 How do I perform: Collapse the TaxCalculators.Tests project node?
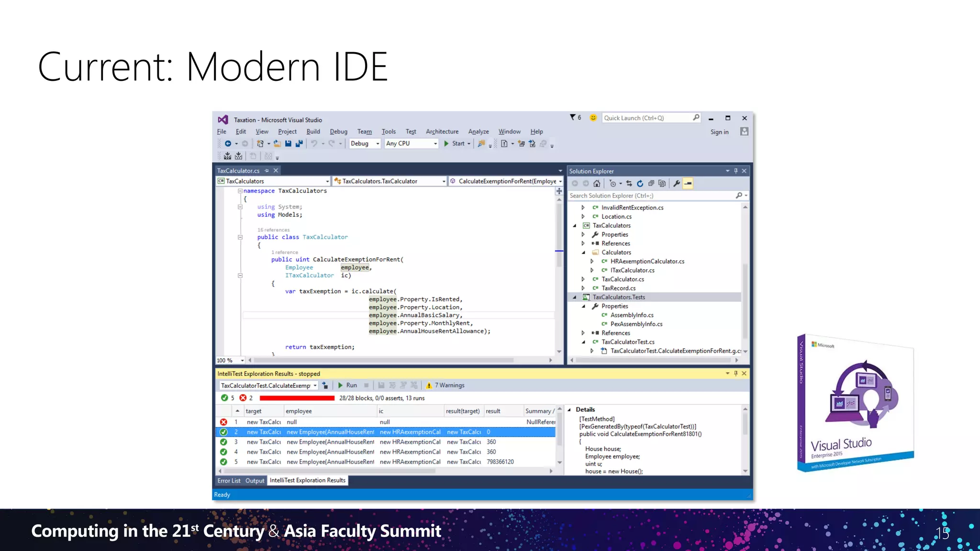click(575, 298)
